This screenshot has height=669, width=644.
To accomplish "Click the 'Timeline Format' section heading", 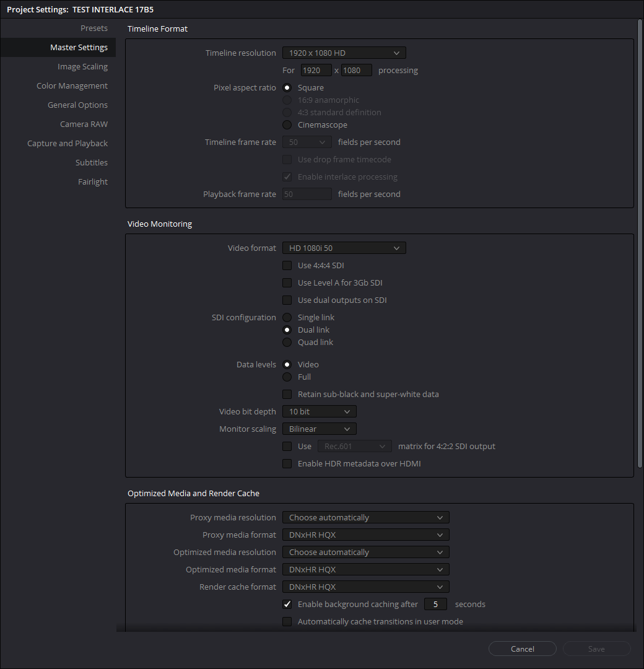I will point(157,28).
